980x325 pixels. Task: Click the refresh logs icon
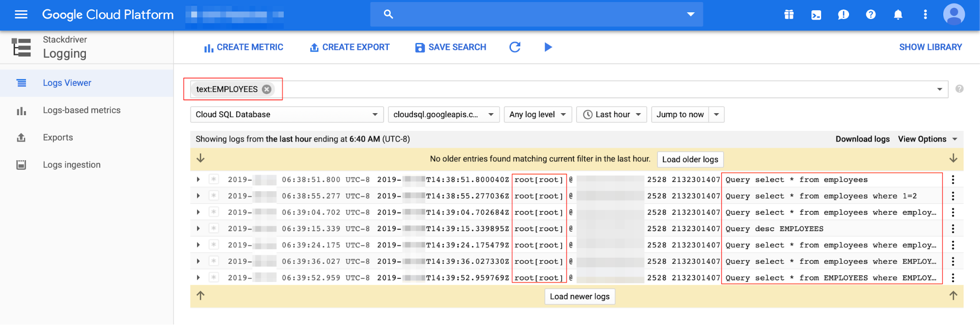[x=515, y=47]
